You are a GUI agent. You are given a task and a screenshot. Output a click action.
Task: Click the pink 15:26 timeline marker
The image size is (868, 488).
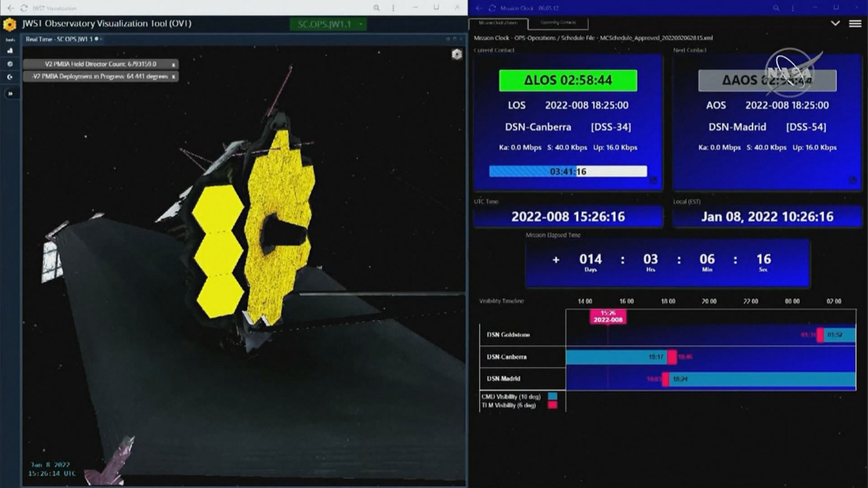pos(608,316)
